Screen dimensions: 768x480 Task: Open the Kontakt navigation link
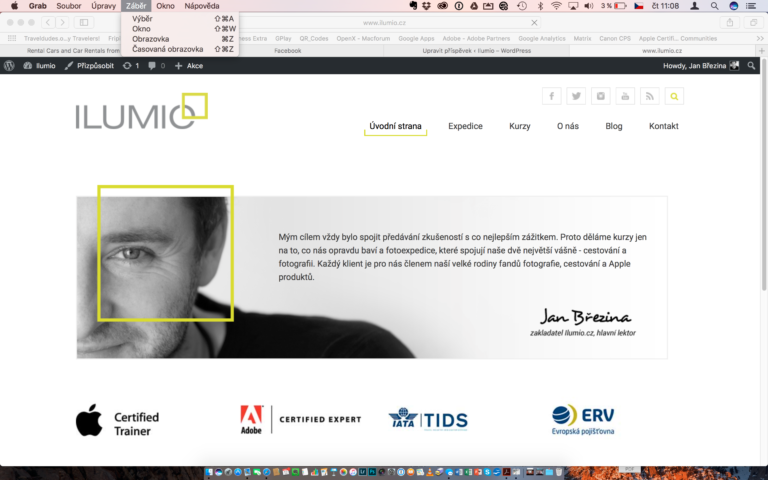coord(663,126)
